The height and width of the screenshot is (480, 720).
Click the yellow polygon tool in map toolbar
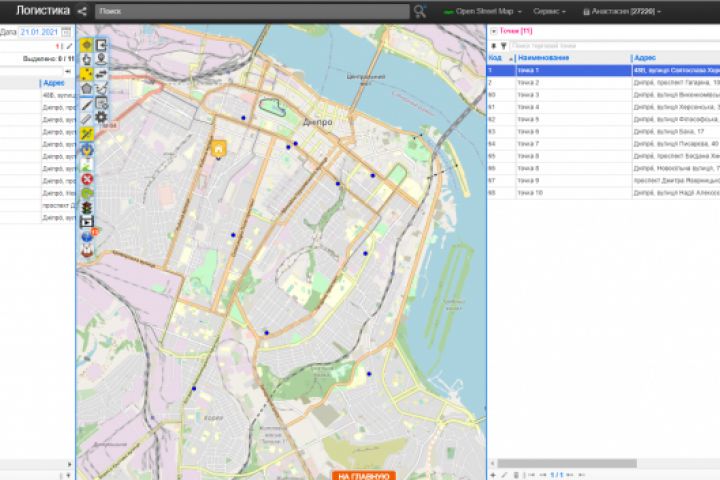87,45
